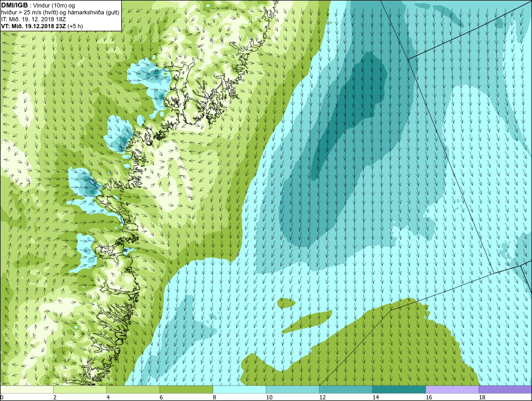Click the light green 2–4 m/s legend swatch
The width and height of the screenshot is (532, 401).
(80, 389)
